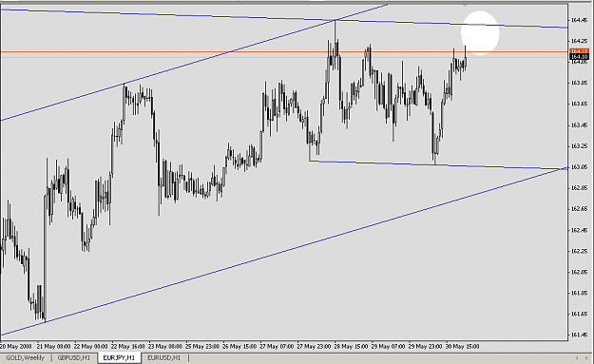The image size is (594, 364).
Task: Click the 25 May 23:00 time label
Action: (201, 347)
